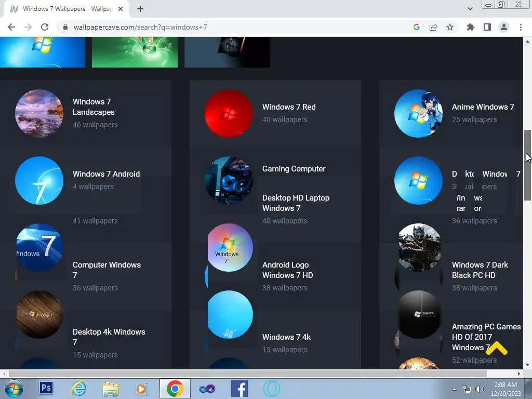Viewport: 532px width, 399px height.
Task: Open the dark flag wallpaper thumbnail
Action: click(x=227, y=52)
